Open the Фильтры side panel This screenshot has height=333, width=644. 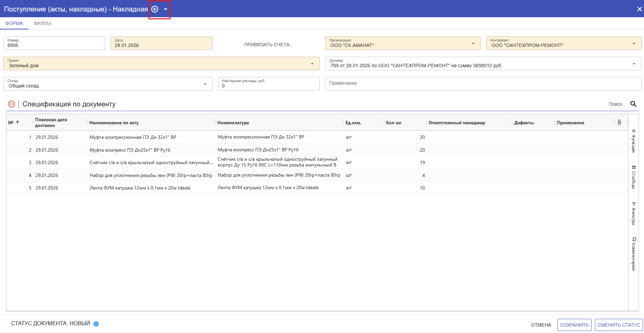coord(634,213)
